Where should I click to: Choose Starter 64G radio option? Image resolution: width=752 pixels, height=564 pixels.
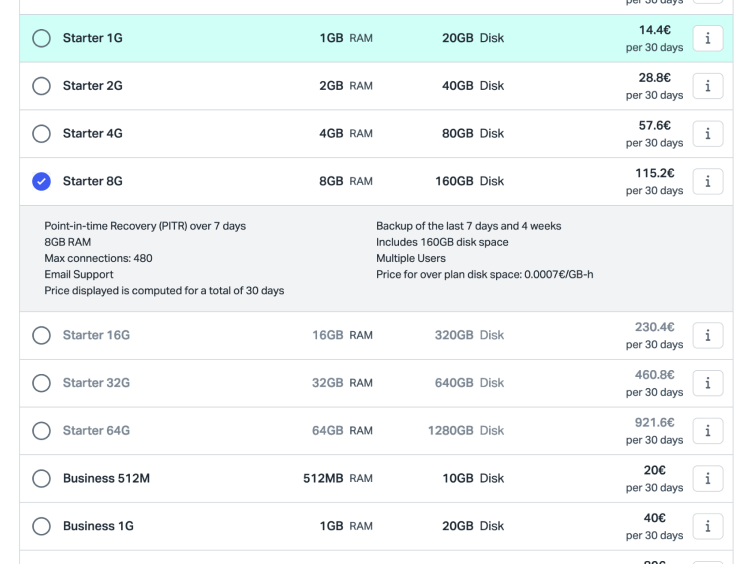[x=41, y=431]
